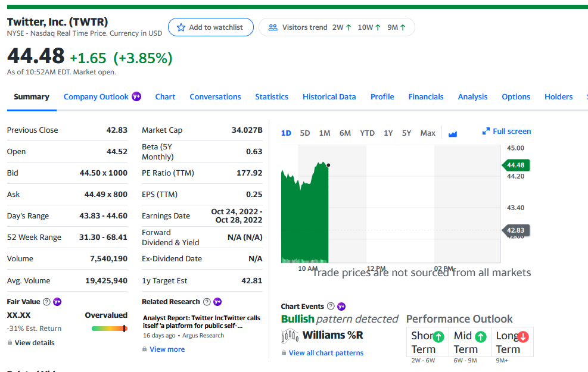Open the View more research link
The height and width of the screenshot is (372, 588).
click(167, 349)
